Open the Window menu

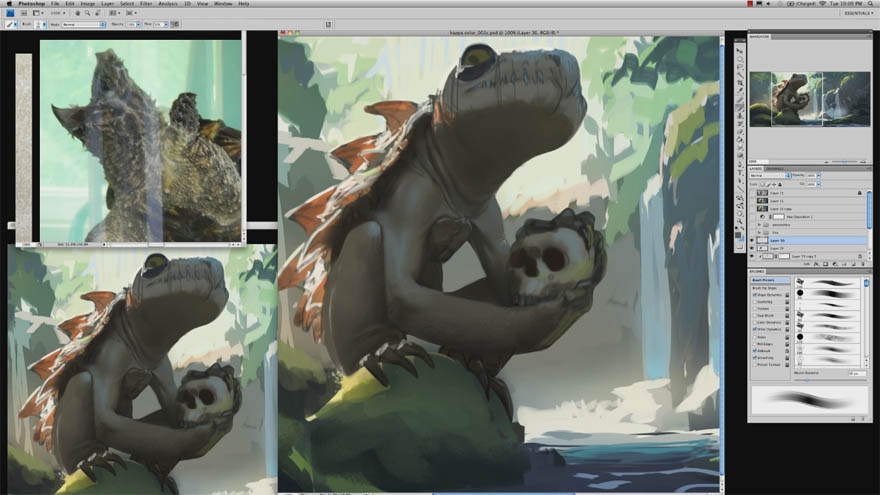[x=223, y=3]
